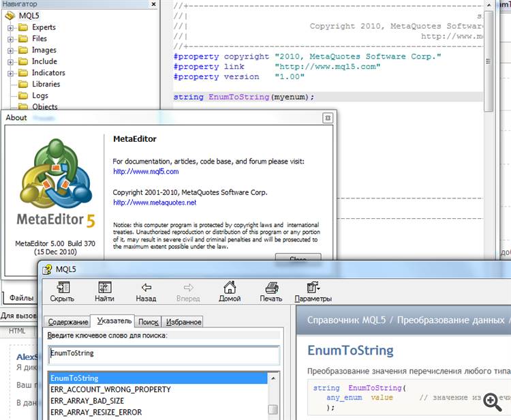Click the any_enum parameter in help code

(344, 397)
